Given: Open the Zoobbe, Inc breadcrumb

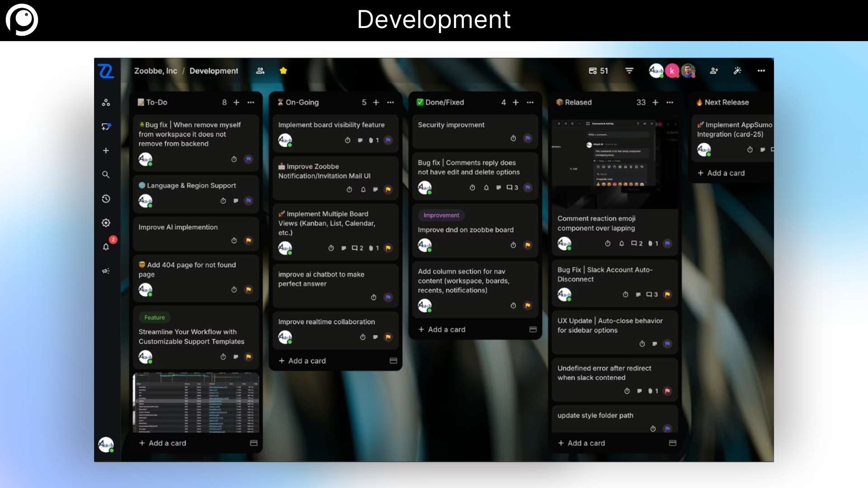Looking at the screenshot, I should (156, 70).
